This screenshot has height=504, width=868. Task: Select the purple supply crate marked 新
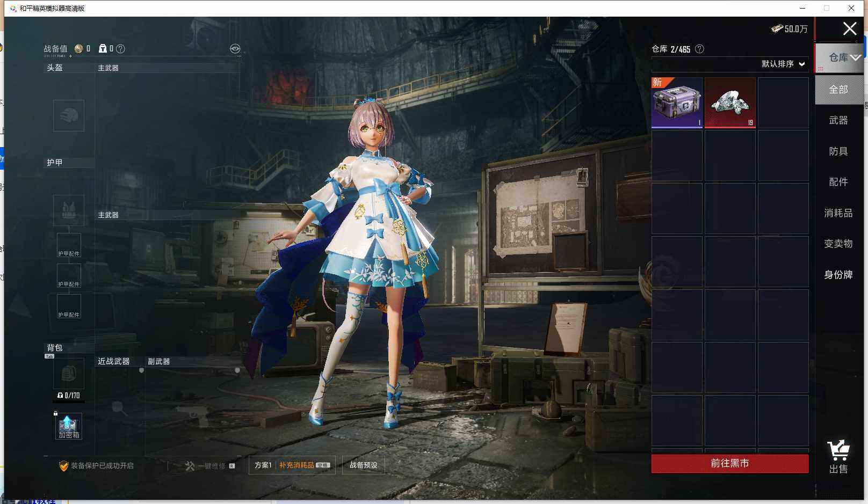click(x=677, y=103)
